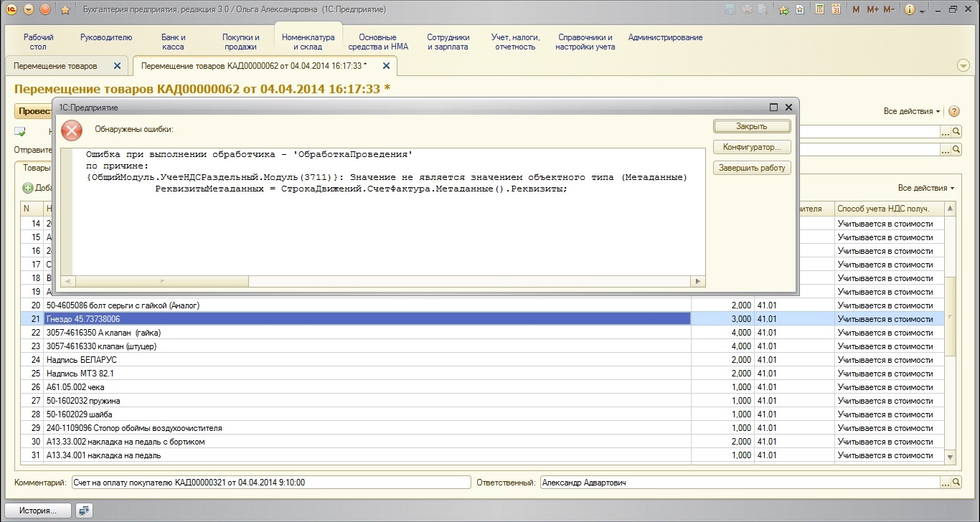Open the calculator from the top toolbar

pyautogui.click(x=818, y=10)
